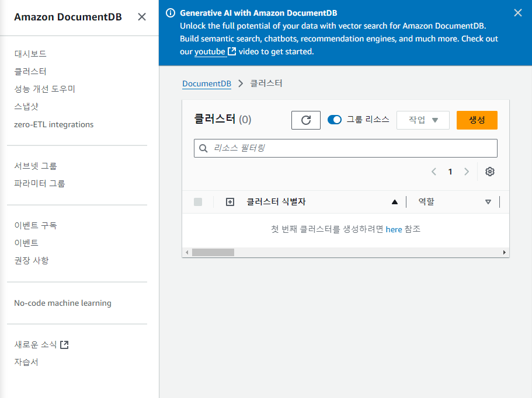Open 파라미터 그룹 in the sidebar
Viewport: 532px width, 398px height.
pos(39,183)
